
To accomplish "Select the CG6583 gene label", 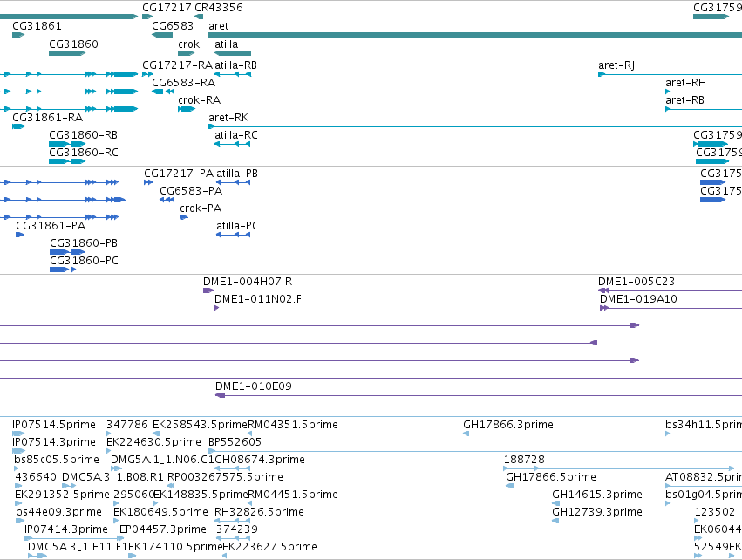I will (173, 26).
